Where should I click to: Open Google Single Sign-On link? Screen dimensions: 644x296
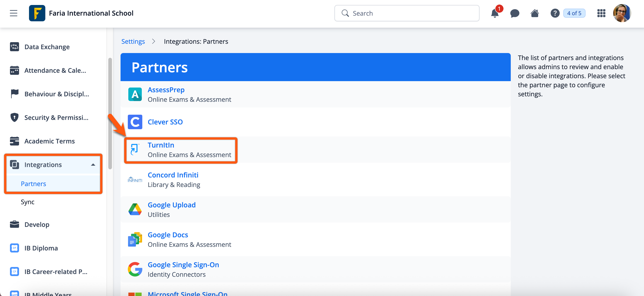(183, 265)
